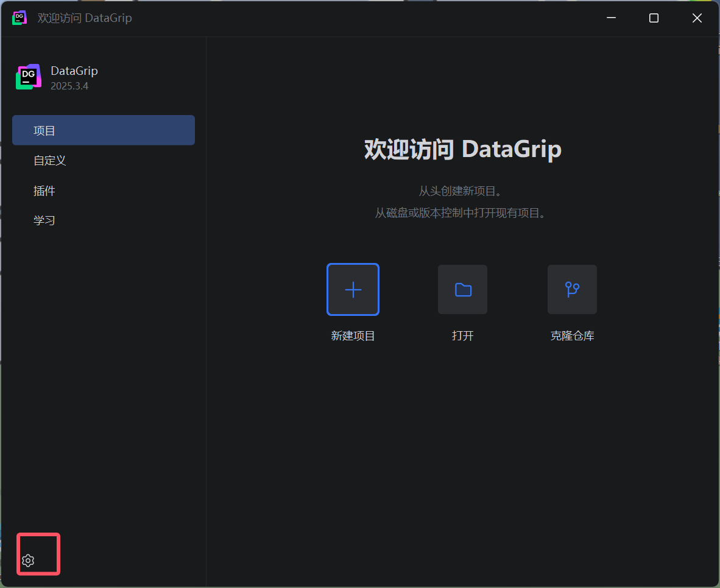Image resolution: width=720 pixels, height=588 pixels.
Task: Click the 克隆仓库 label
Action: tap(572, 336)
